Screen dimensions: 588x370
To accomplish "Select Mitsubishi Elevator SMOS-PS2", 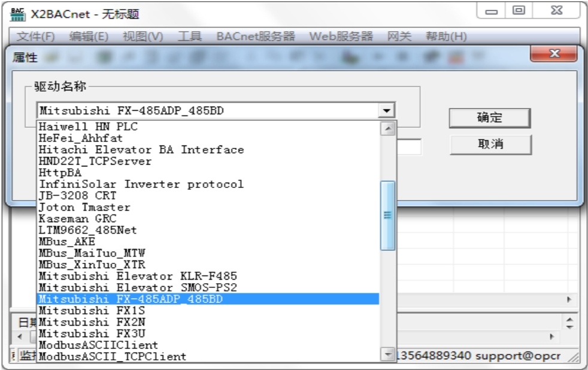I will coord(208,287).
